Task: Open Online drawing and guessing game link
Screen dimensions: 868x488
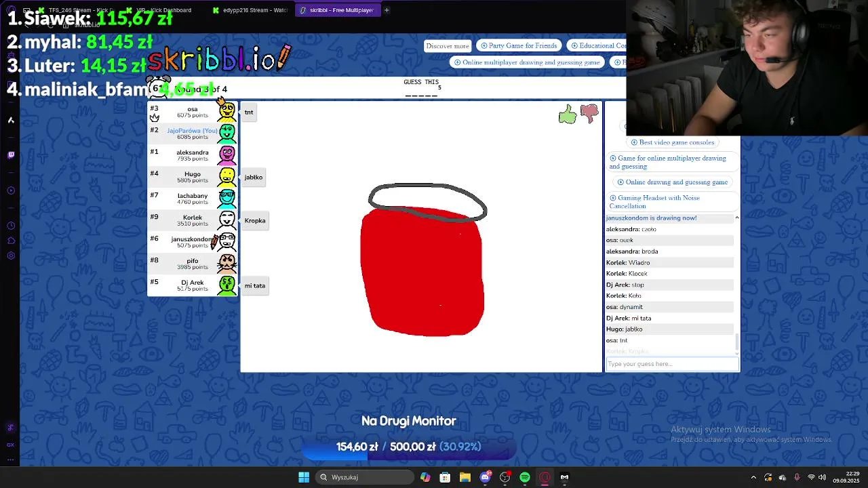Action: coord(673,182)
